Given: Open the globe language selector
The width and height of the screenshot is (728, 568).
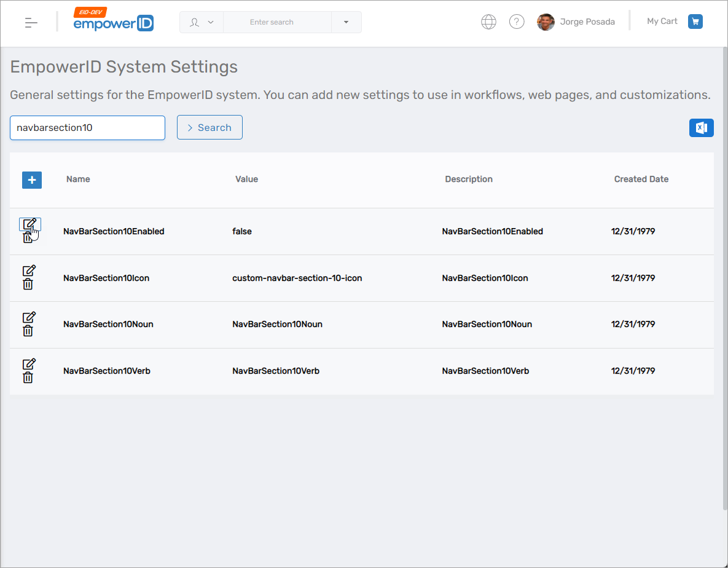Looking at the screenshot, I should coord(488,22).
